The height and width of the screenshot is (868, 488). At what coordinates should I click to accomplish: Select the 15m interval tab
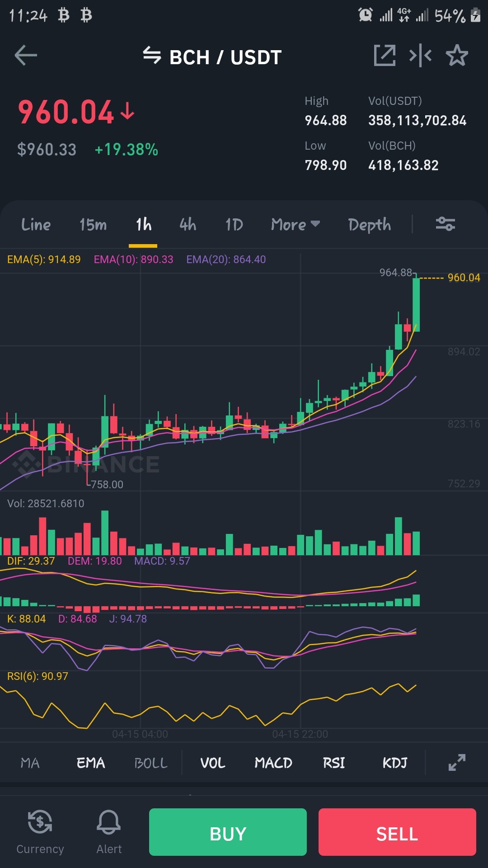[93, 225]
